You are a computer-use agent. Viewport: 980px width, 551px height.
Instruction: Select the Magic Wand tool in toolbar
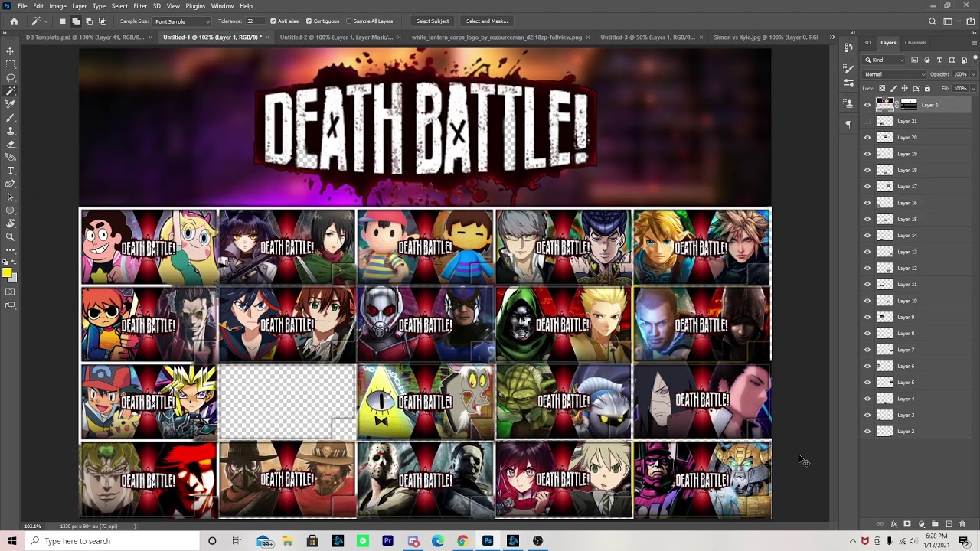pos(10,90)
